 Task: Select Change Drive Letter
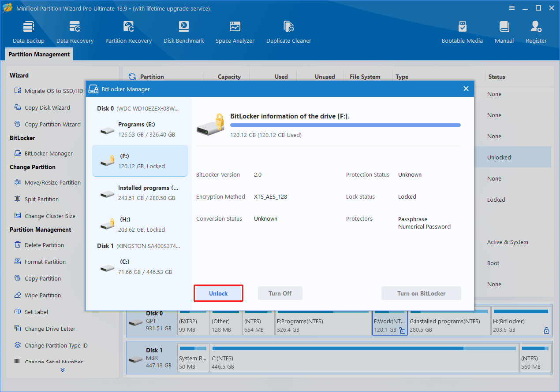pos(45,329)
